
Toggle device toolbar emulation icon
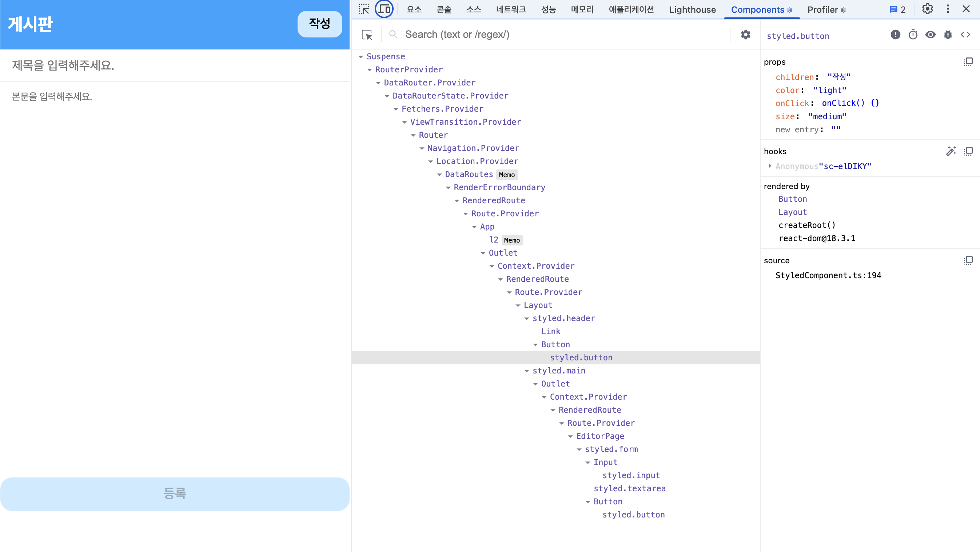coord(384,9)
